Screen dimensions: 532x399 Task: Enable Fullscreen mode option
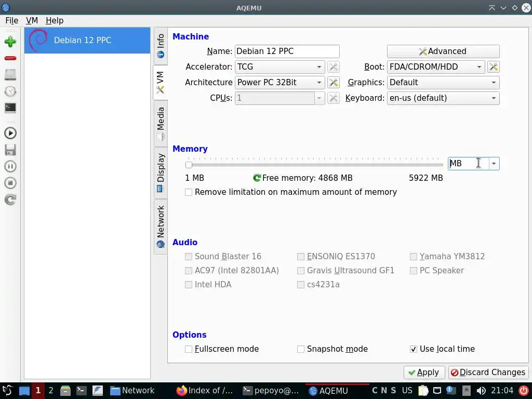click(189, 349)
